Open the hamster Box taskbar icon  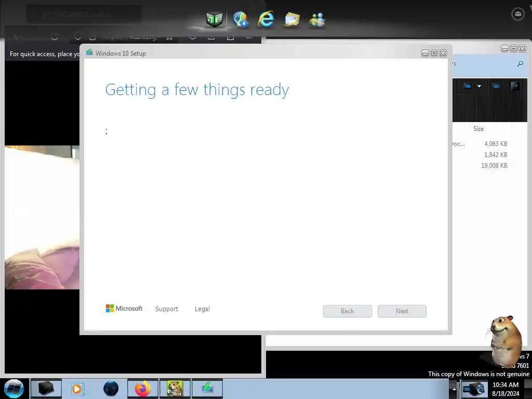(175, 389)
